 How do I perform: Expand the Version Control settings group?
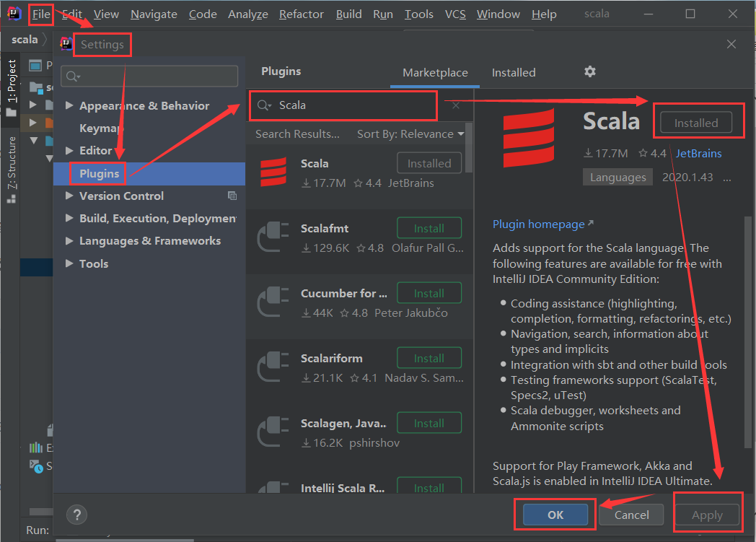[69, 196]
